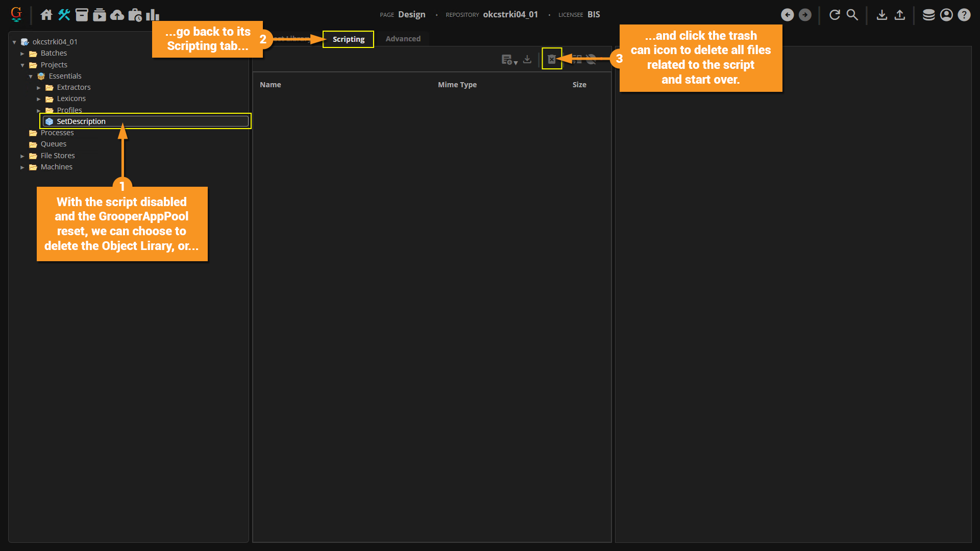Select the SetDescription object library
The height and width of the screenshot is (551, 980).
[81, 121]
